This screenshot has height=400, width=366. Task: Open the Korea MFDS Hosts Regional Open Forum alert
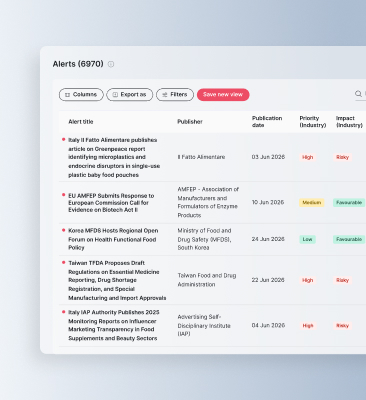113,239
